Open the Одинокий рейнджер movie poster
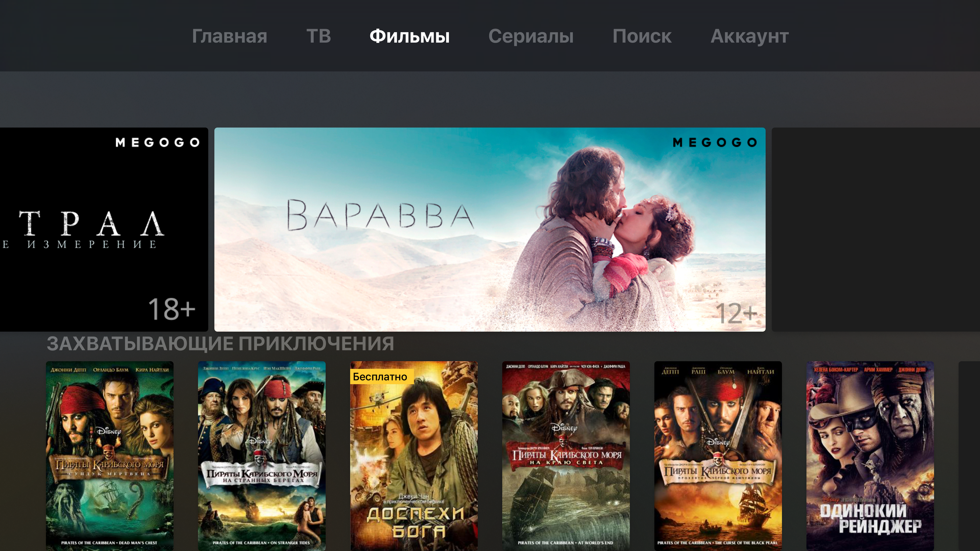This screenshot has width=980, height=551. coord(870,456)
